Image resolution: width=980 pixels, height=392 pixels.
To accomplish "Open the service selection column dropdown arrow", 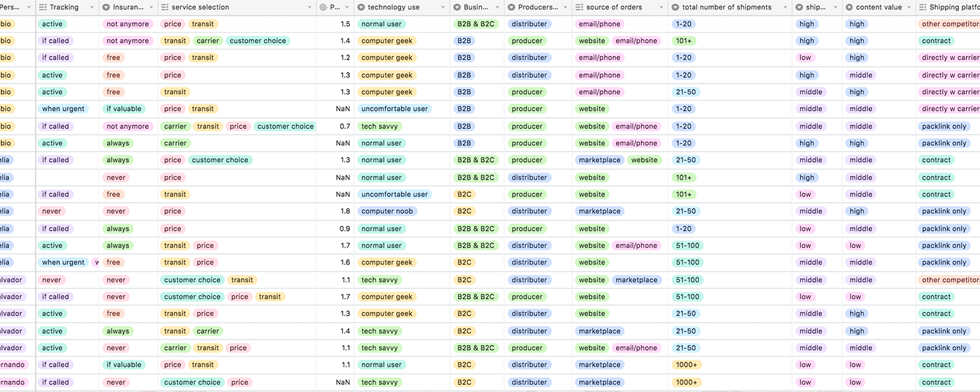I will click(x=309, y=7).
